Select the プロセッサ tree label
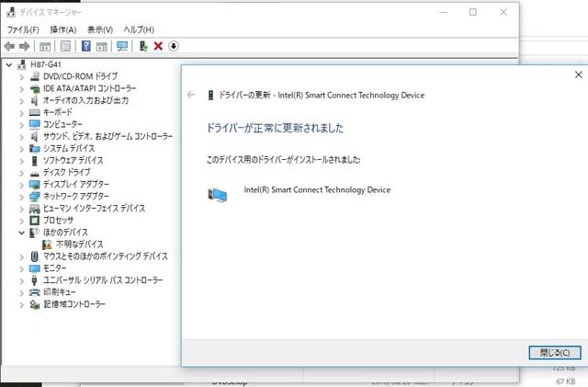 (58, 221)
